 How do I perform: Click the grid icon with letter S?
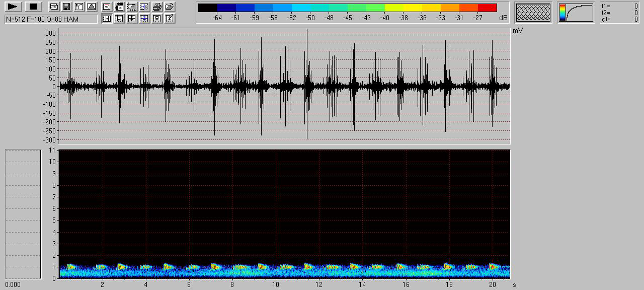point(144,7)
